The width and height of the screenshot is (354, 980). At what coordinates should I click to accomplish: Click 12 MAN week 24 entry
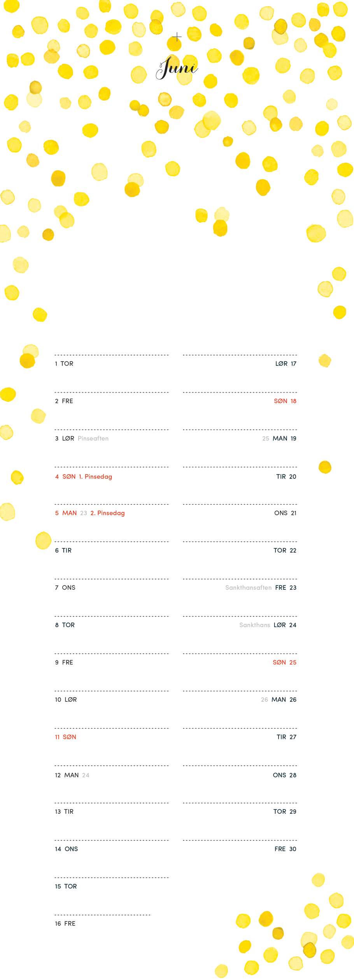coord(72,775)
